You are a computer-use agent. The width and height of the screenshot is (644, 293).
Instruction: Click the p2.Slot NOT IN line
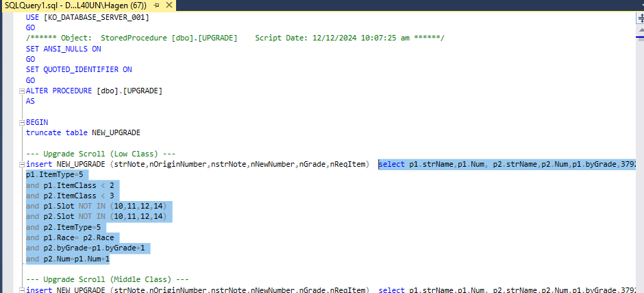pyautogui.click(x=96, y=217)
